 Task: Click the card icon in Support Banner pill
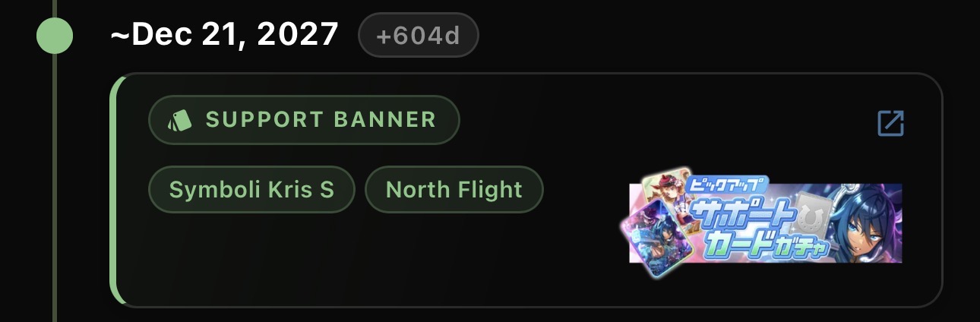179,120
